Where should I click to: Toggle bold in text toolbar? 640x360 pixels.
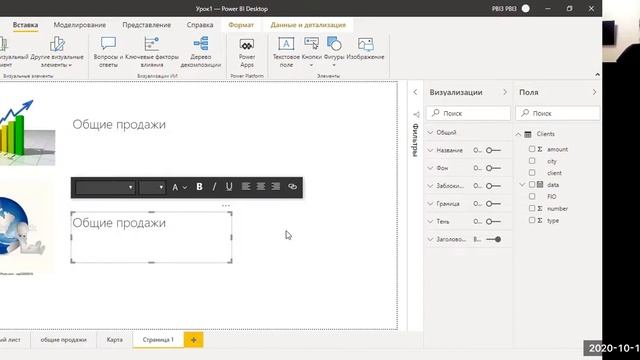pyautogui.click(x=199, y=187)
